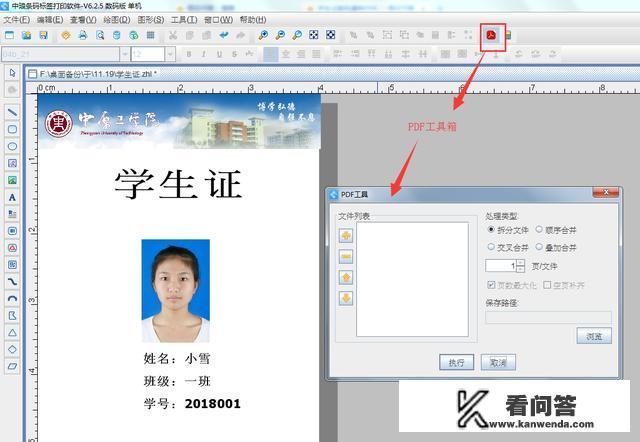Click the zoom out magnifier icon
640x442 pixels.
280,35
